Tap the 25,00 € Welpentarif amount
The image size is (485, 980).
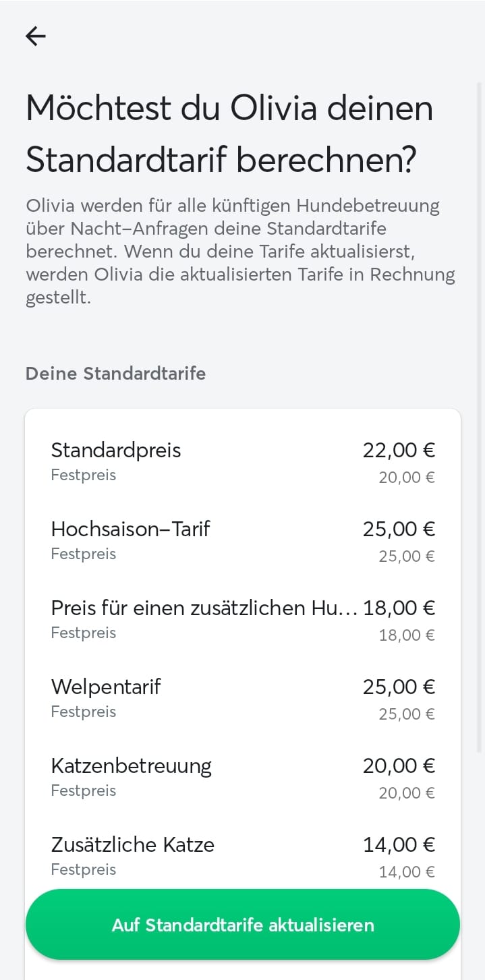(399, 687)
